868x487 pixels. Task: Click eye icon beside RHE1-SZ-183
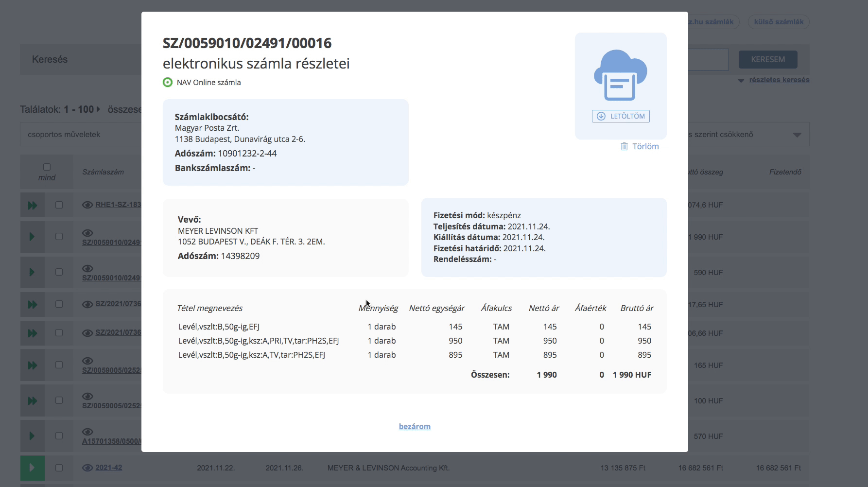pyautogui.click(x=87, y=205)
